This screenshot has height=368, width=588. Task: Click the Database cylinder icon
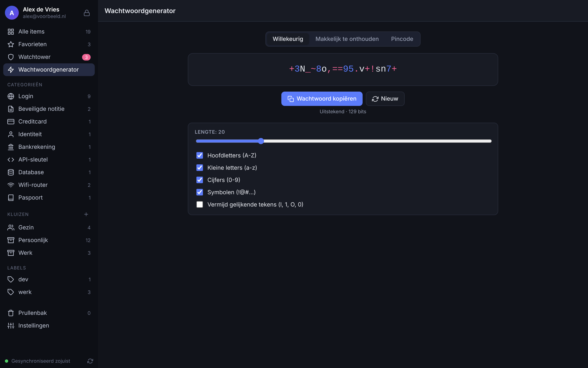click(x=11, y=172)
